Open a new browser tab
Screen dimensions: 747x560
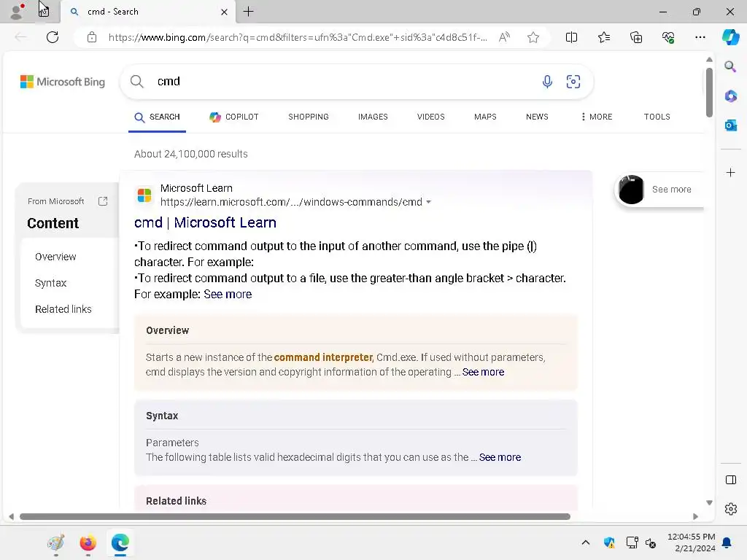tap(248, 12)
